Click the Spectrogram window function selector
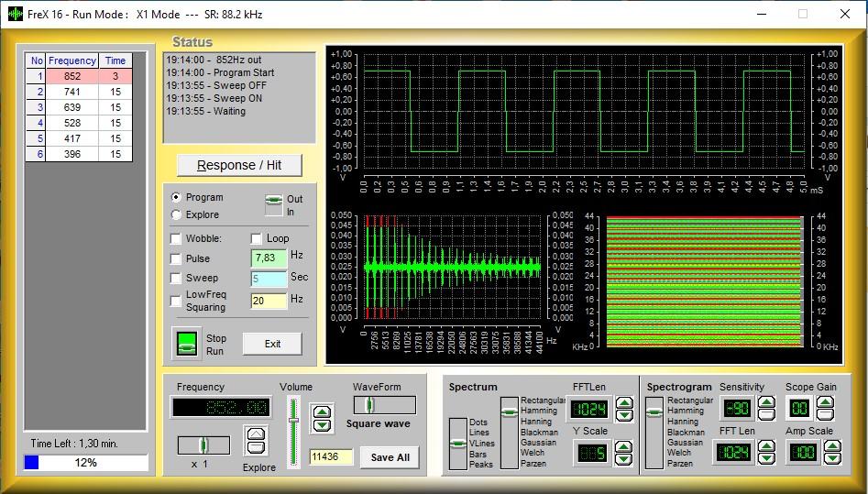 coord(655,433)
